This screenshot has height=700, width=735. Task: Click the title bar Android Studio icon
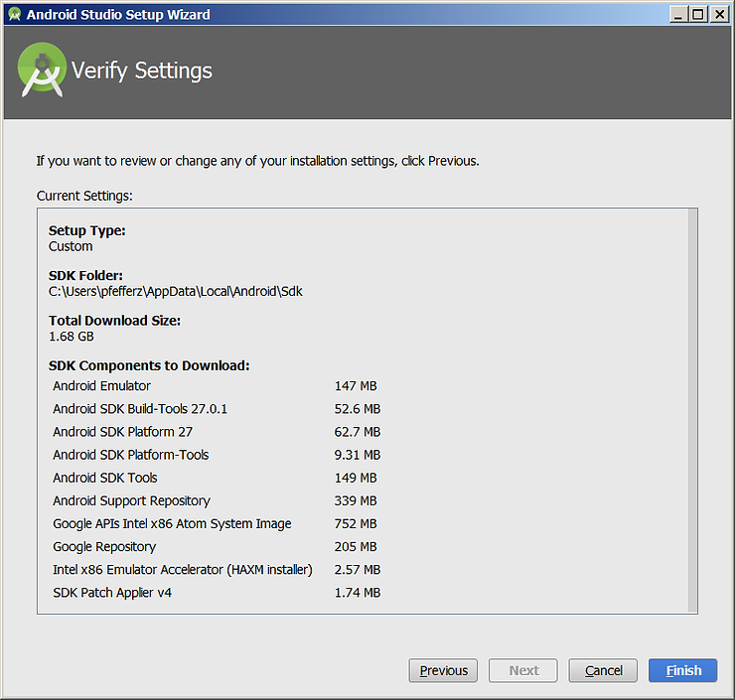pos(15,15)
